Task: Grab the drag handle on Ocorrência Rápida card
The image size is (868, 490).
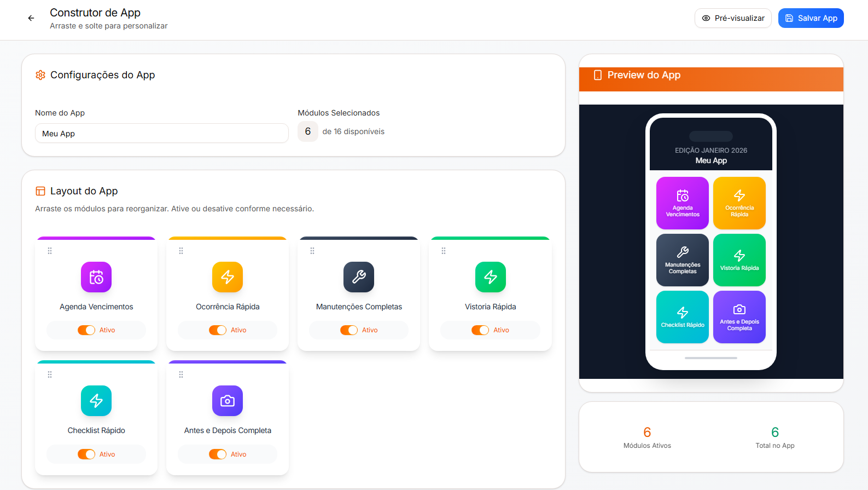Action: tap(181, 251)
